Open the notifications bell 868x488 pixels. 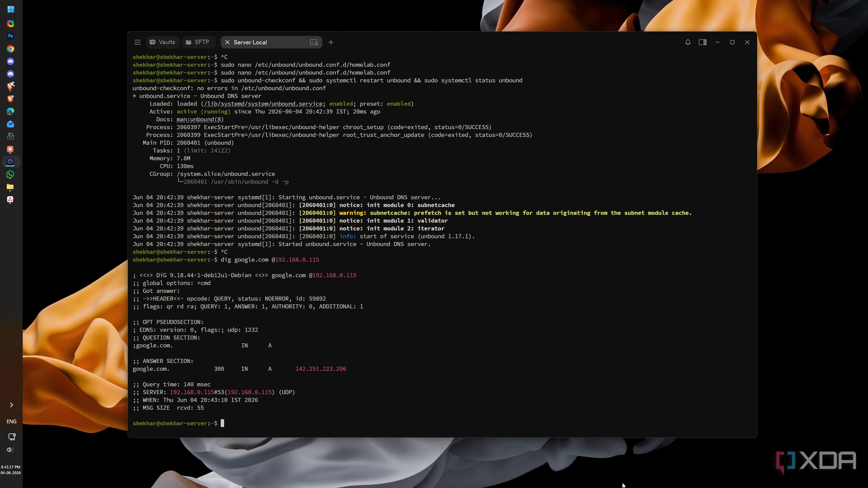(x=688, y=42)
